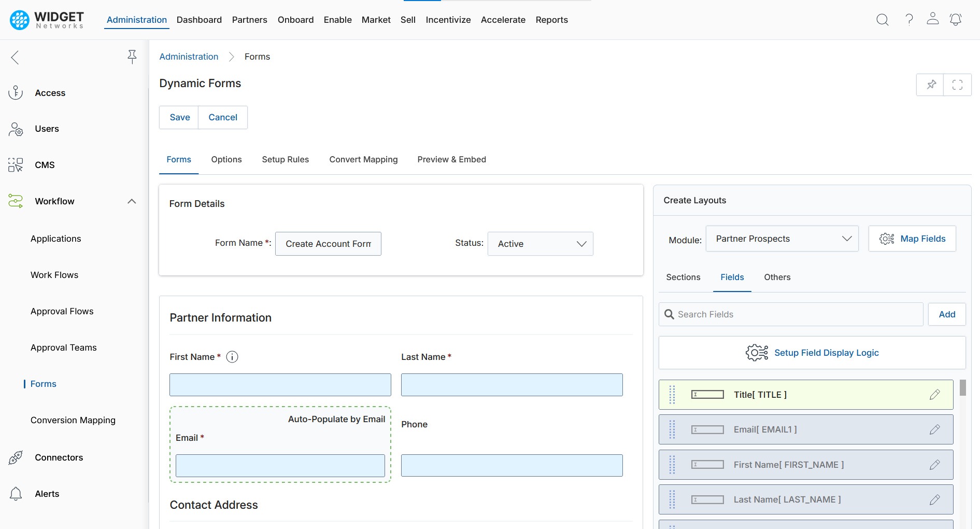
Task: Select the Sections layout tab
Action: click(x=683, y=277)
